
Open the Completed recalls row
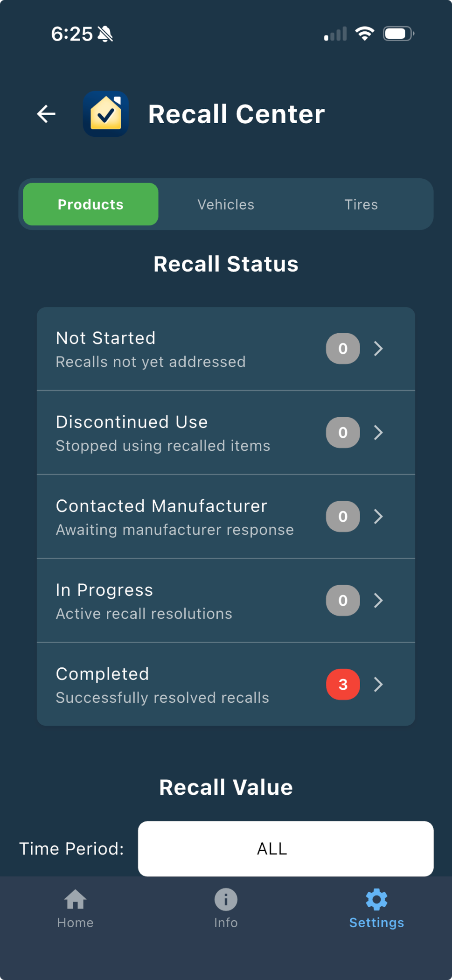(x=187, y=685)
